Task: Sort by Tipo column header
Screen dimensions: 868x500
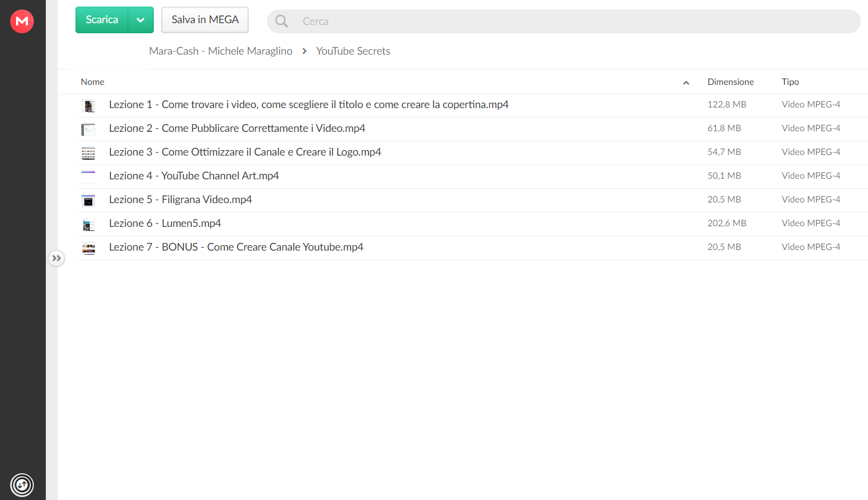Action: pyautogui.click(x=790, y=82)
